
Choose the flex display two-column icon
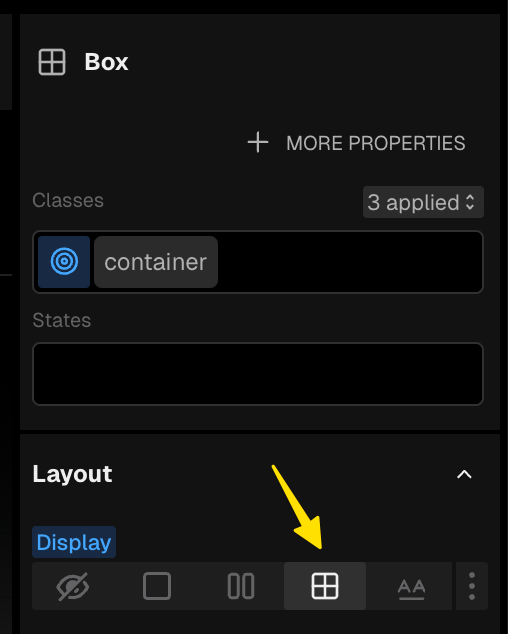coord(241,586)
